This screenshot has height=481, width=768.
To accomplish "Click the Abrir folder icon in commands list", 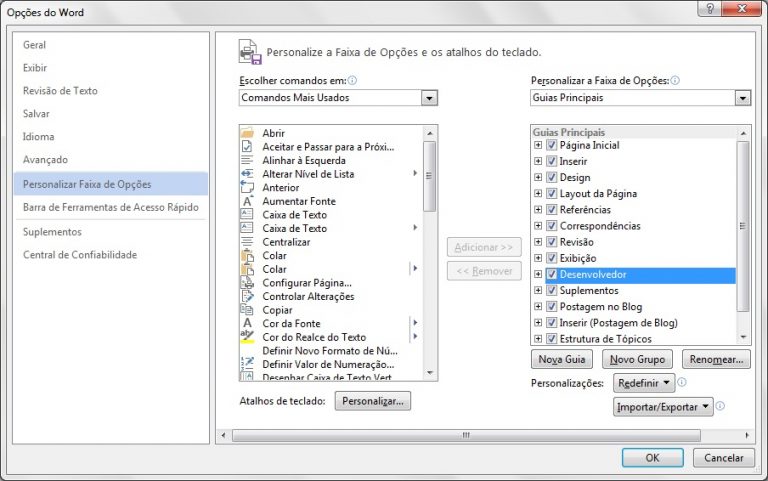I will click(x=247, y=133).
